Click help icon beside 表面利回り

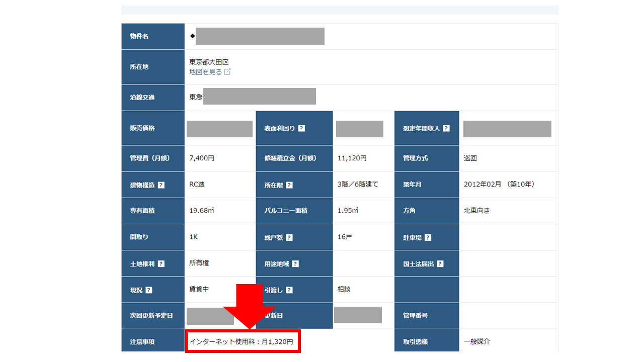(x=301, y=128)
